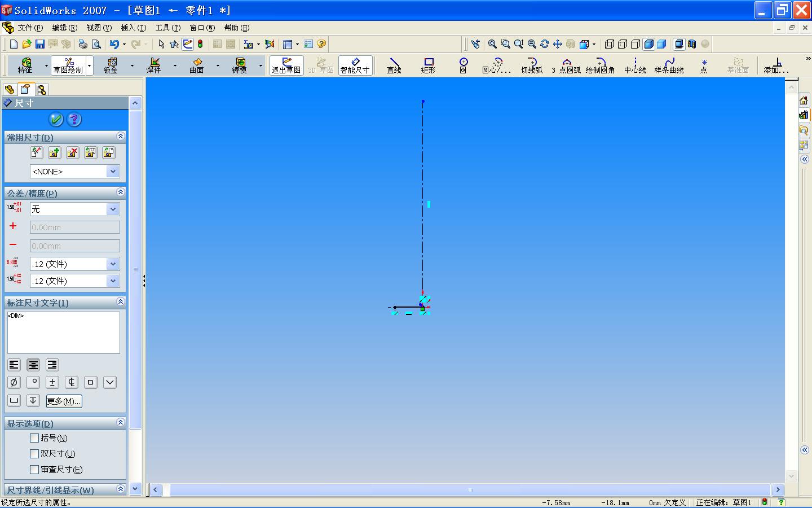Viewport: 812px width, 508px height.
Task: Select the 中心线 centerline tool
Action: (x=635, y=65)
